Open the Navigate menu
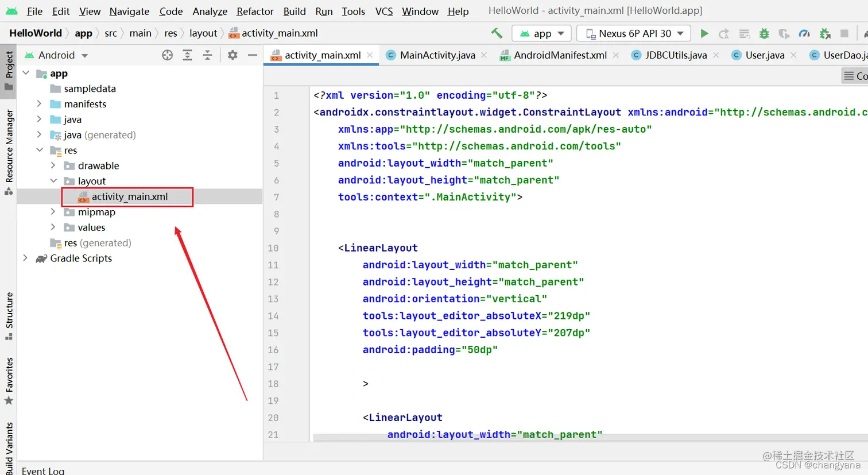The width and height of the screenshot is (868, 475). coord(129,11)
